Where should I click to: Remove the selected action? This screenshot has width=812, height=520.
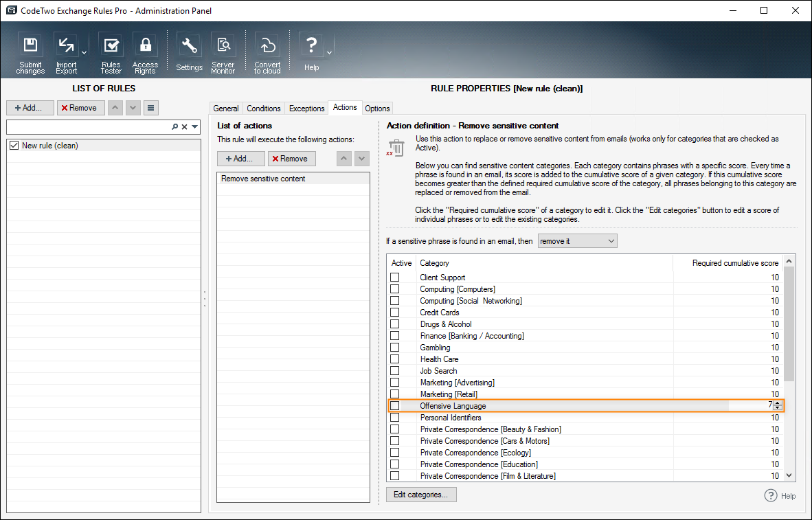291,159
